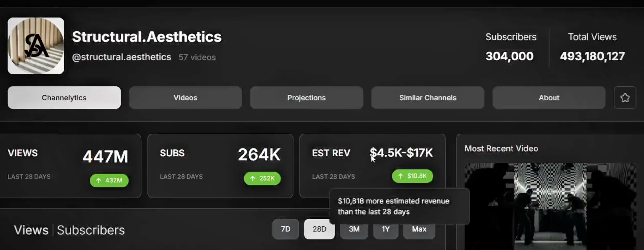Screen dimensions: 644x250
Task: Click the star favorite icon
Action: pos(625,98)
